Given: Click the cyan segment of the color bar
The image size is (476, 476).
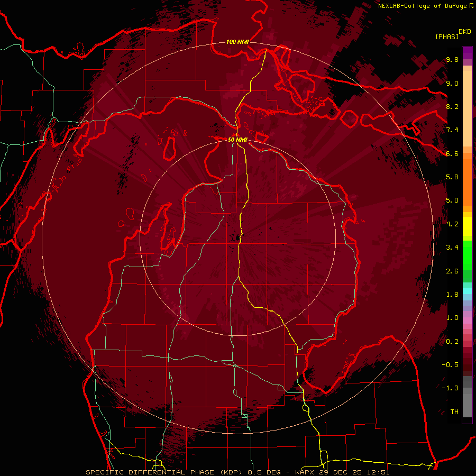Looking at the screenshot, I should point(467,291).
